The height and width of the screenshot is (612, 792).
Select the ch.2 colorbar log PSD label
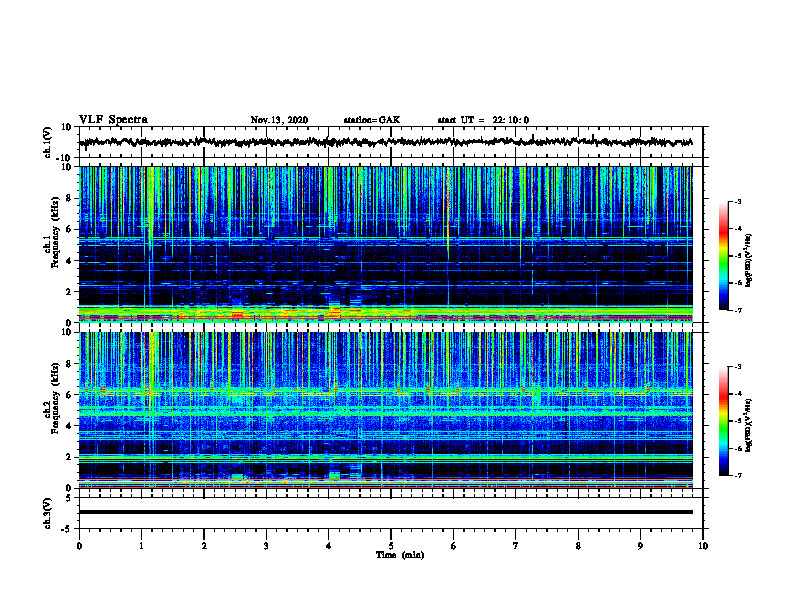[x=749, y=425]
